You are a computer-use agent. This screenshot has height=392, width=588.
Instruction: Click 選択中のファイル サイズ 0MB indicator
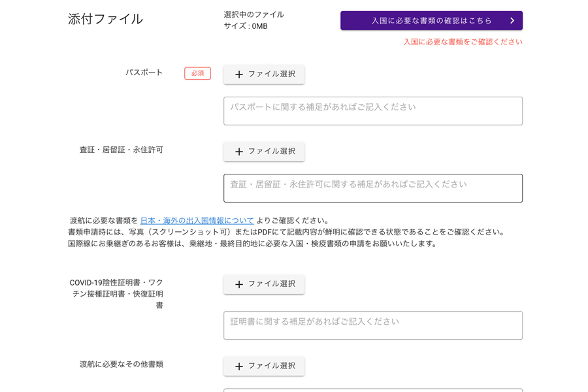point(253,20)
